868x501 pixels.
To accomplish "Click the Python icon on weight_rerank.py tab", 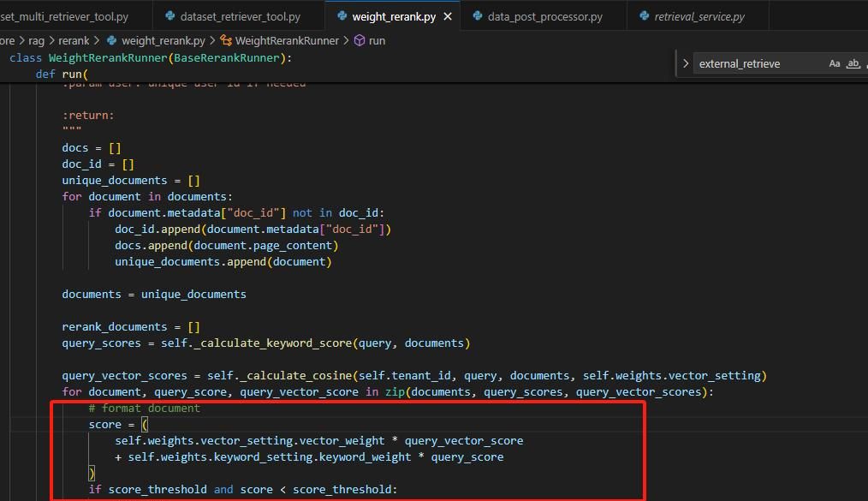I will click(342, 16).
